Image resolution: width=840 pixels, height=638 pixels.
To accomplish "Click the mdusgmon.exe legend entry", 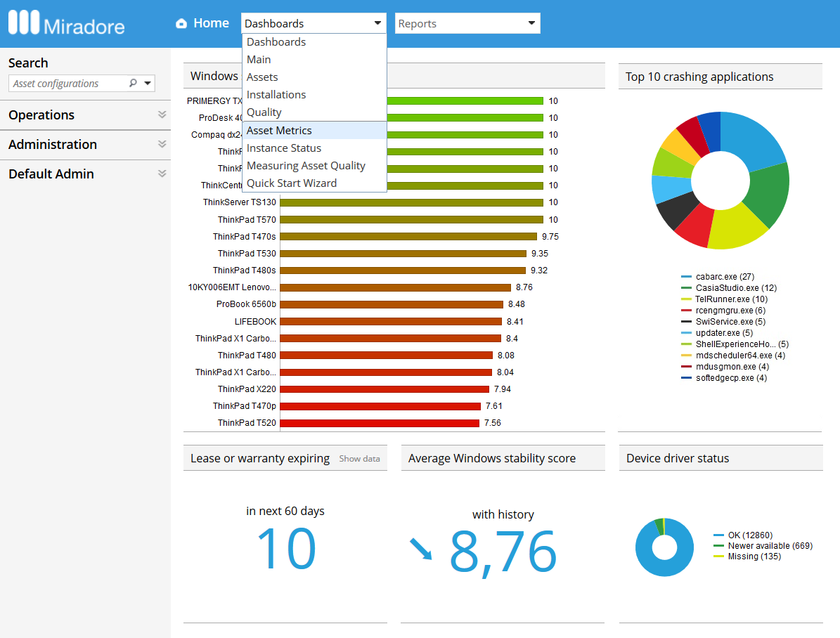I will [725, 367].
